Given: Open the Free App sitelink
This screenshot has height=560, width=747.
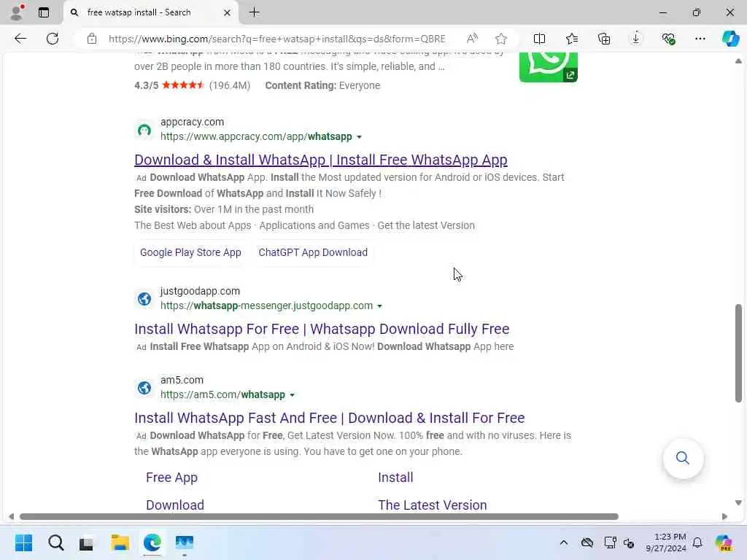Looking at the screenshot, I should (x=171, y=478).
